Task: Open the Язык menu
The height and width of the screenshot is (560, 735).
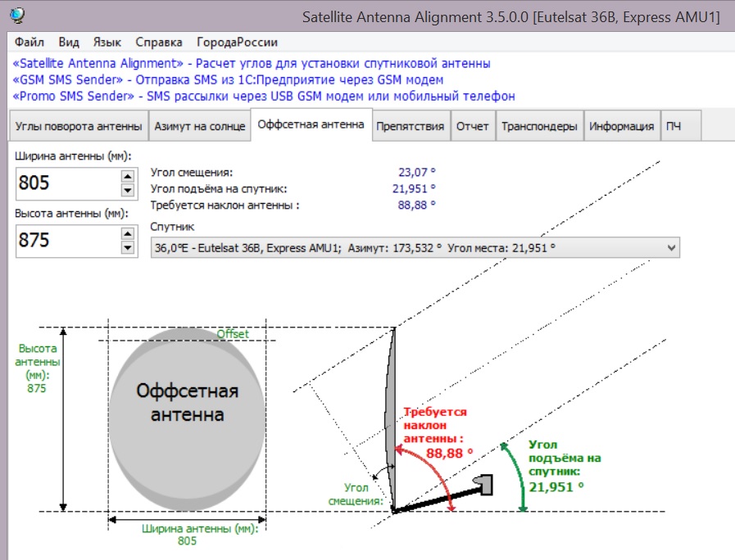Action: click(x=107, y=43)
